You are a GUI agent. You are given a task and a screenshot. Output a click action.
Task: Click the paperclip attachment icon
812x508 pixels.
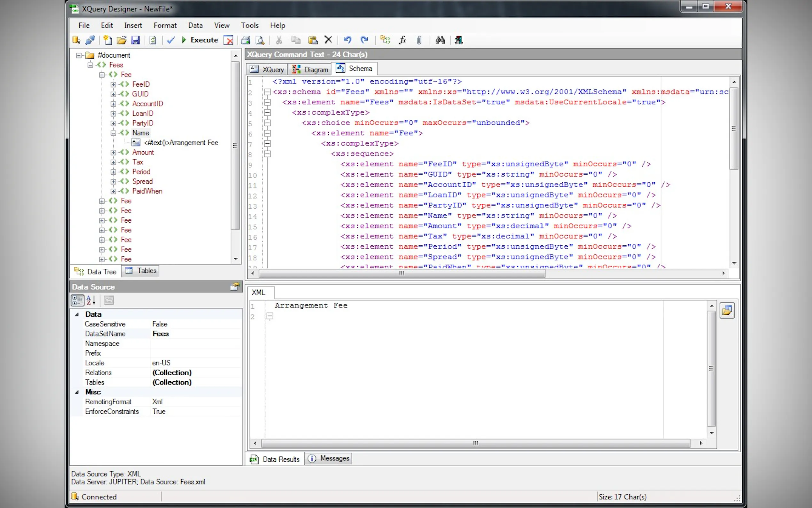(419, 40)
